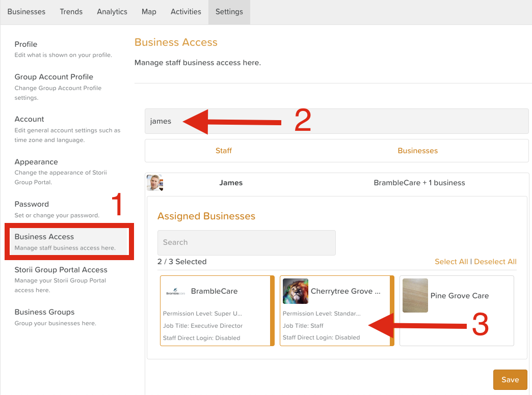Click the BrambleCare logo icon
The image size is (532, 395).
[176, 292]
